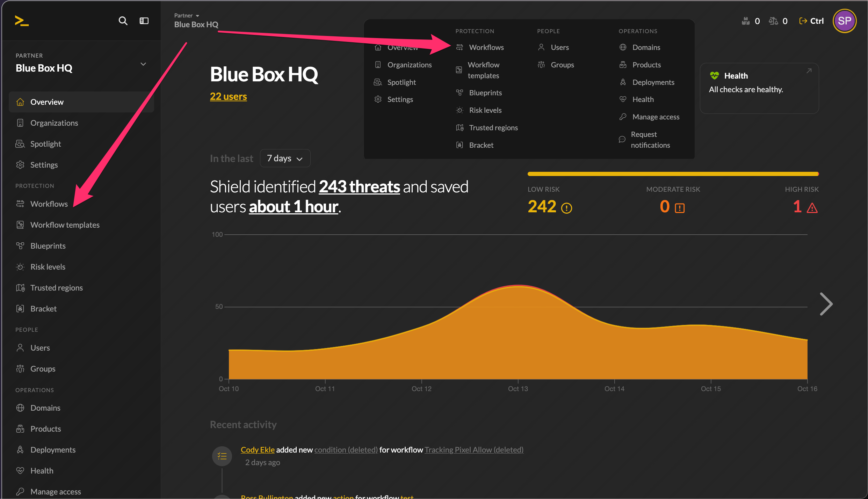This screenshot has width=868, height=499.
Task: Select Overview in the left sidebar
Action: [81, 102]
